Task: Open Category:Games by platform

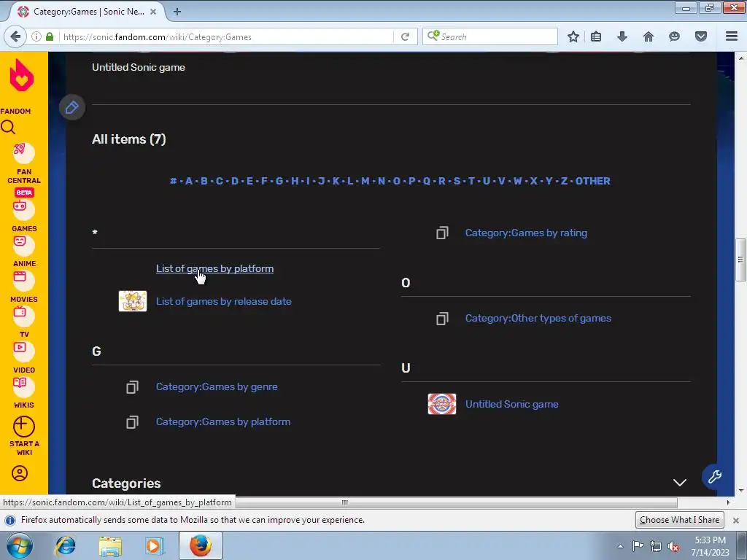Action: (223, 422)
